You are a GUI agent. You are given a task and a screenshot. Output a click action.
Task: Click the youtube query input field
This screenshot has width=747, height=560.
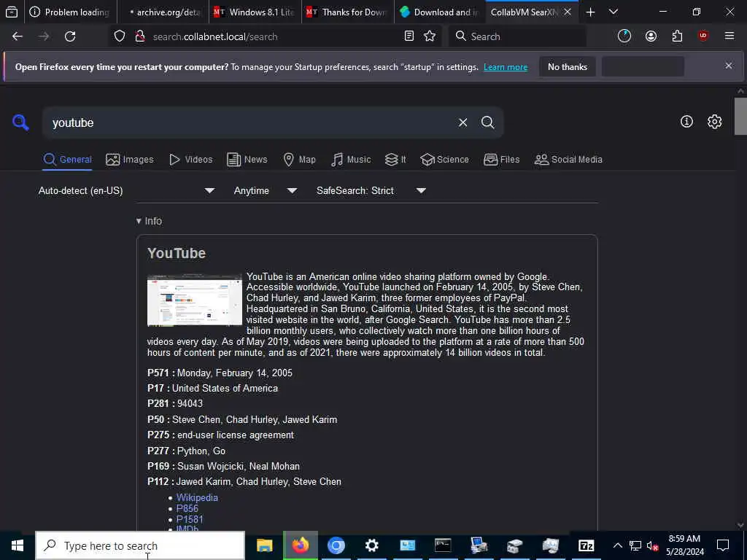[x=250, y=122]
